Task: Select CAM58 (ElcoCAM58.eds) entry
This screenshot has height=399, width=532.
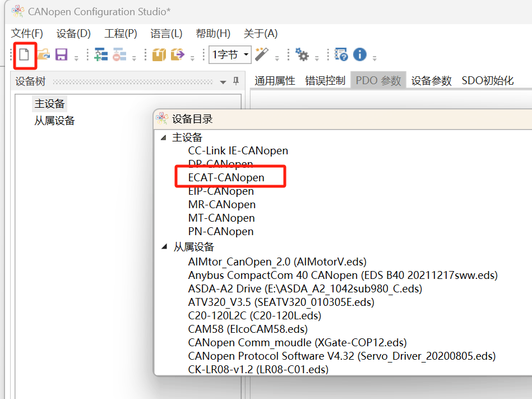Action: click(x=248, y=329)
